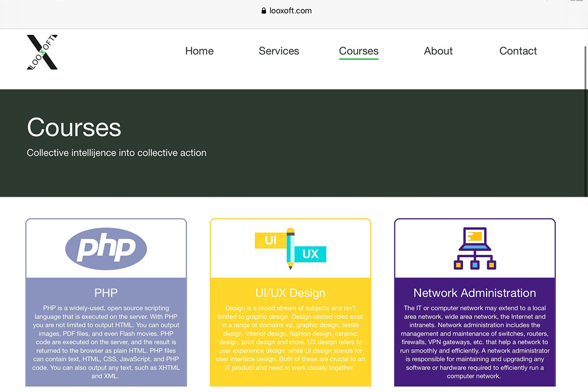The height and width of the screenshot is (392, 588).
Task: Select the Courses navigation tab
Action: pyautogui.click(x=359, y=51)
